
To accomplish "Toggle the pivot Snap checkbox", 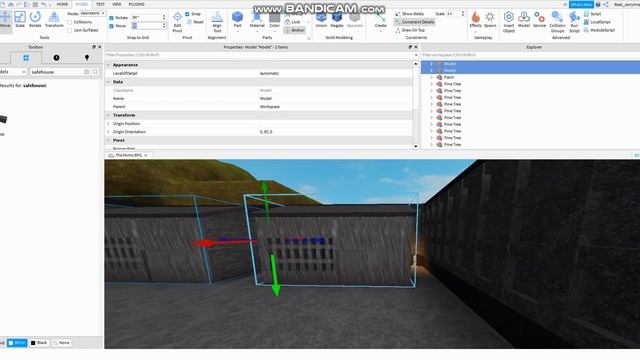I will tap(187, 14).
